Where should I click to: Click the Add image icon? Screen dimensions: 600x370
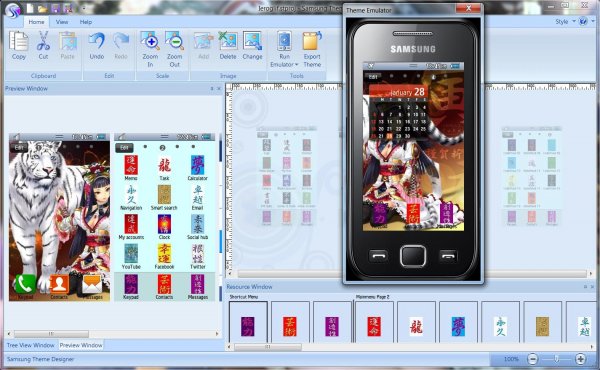click(x=203, y=41)
